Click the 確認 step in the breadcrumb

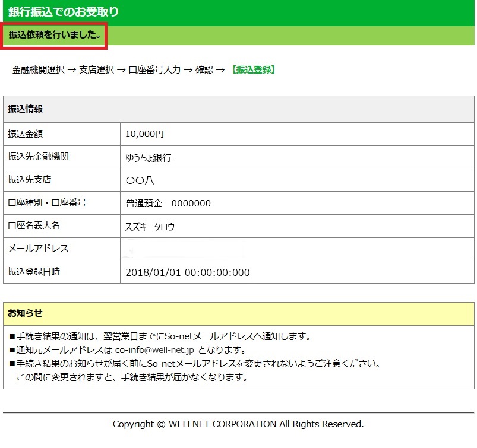click(x=204, y=69)
